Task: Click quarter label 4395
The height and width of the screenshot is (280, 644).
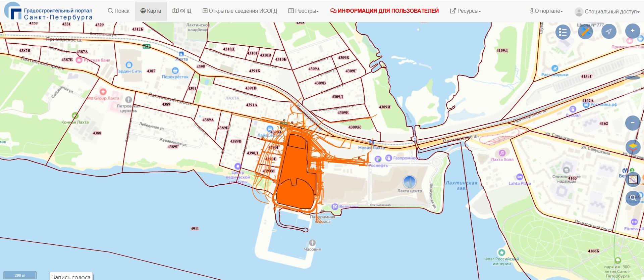Action: tap(201, 66)
